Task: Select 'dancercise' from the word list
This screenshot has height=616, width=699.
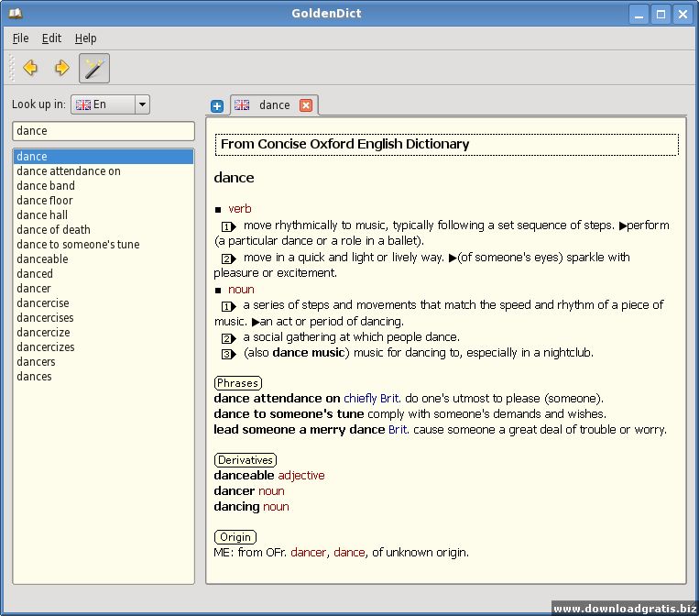Action: pos(43,303)
